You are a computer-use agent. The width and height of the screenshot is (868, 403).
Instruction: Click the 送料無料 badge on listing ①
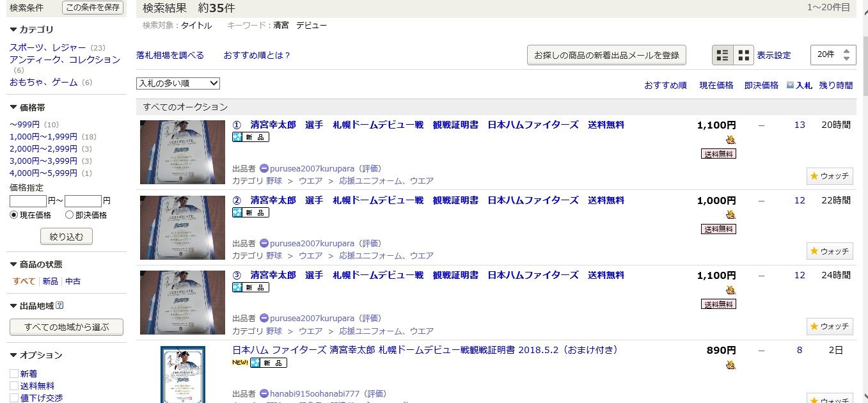click(x=718, y=154)
